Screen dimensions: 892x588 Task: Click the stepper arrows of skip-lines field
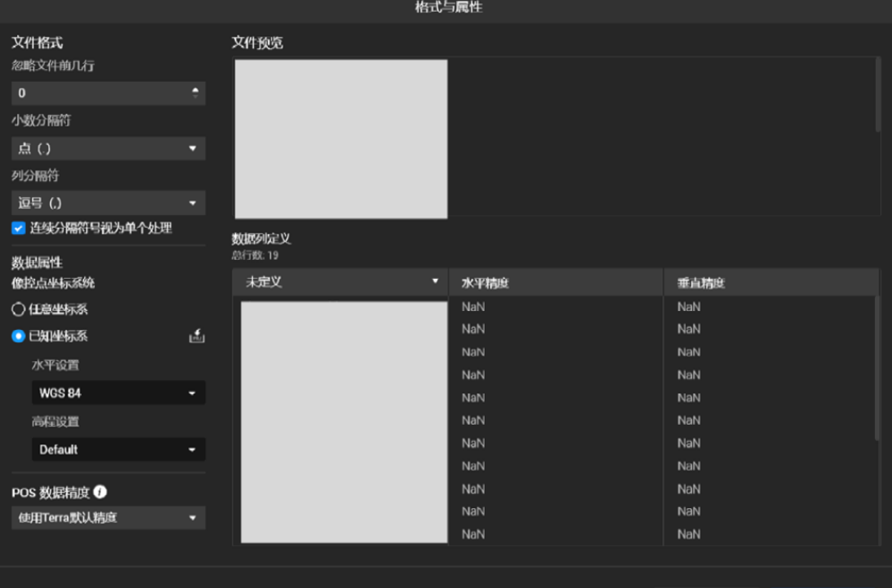(195, 92)
